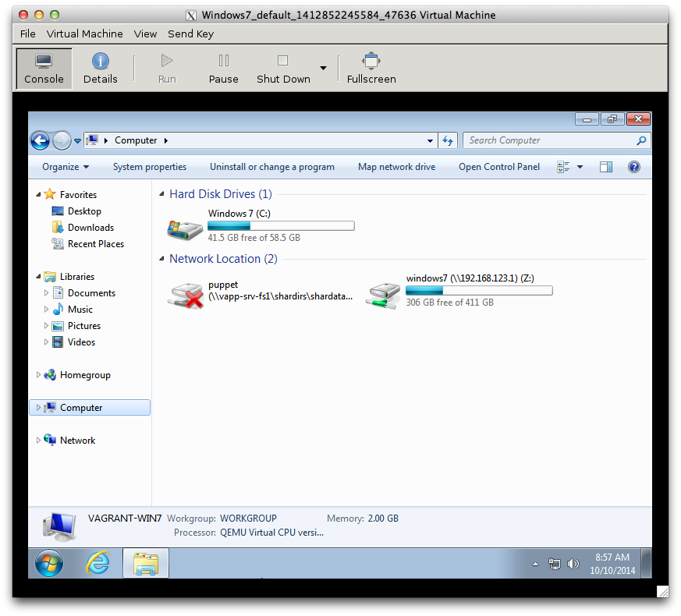Screen dimensions: 681x616
Task: Collapse the Favorites tree group
Action: click(x=38, y=194)
